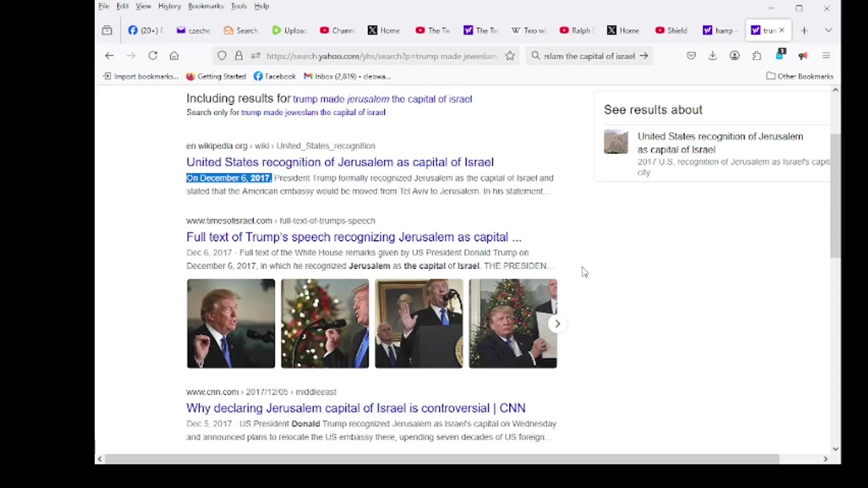List all tabs dropdown arrow
Image resolution: width=868 pixels, height=488 pixels.
(828, 30)
